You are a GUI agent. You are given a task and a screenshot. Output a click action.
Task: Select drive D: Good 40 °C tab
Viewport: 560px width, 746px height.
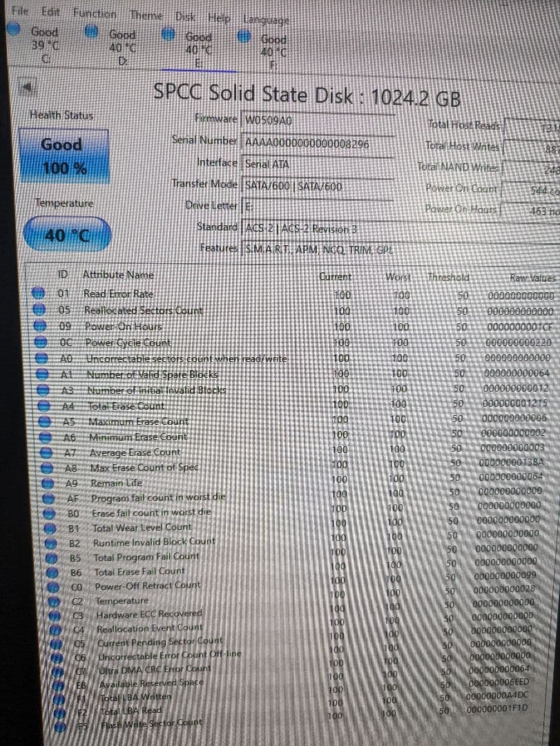pyautogui.click(x=113, y=47)
